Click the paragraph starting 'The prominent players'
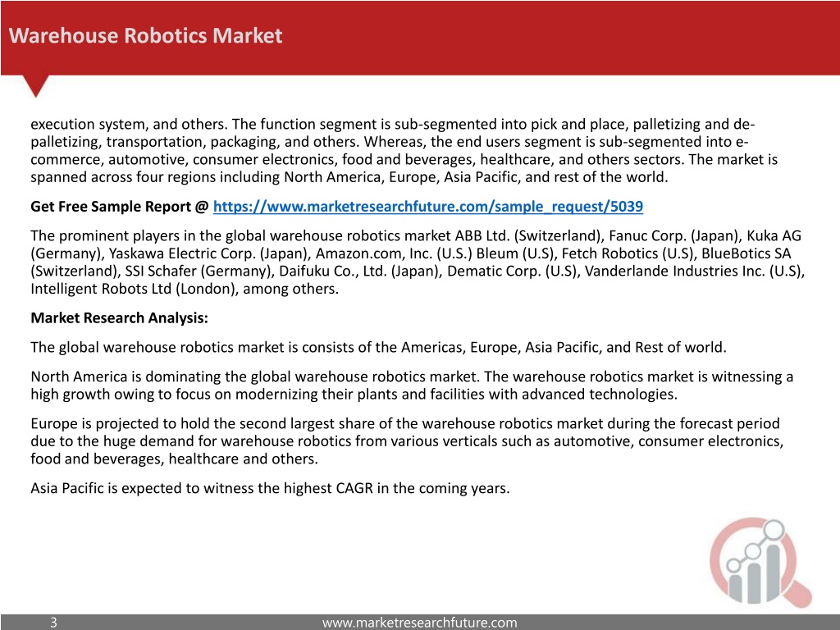Screen dimensions: 840x630 pos(418,262)
